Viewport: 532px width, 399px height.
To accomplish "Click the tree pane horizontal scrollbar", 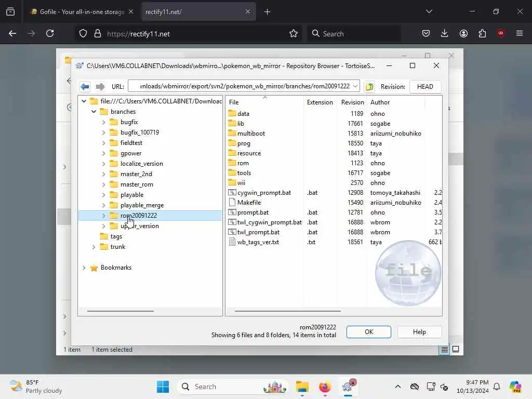I will [x=121, y=311].
